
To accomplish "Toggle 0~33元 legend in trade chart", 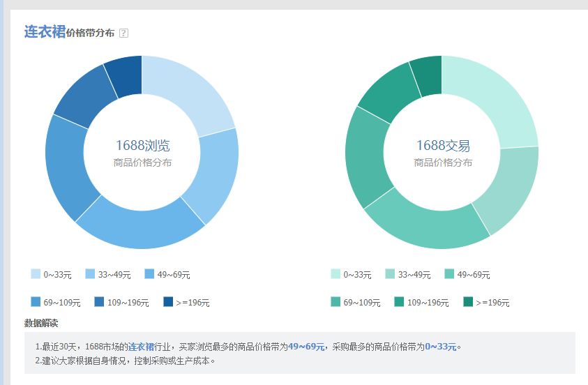I will click(x=351, y=274).
